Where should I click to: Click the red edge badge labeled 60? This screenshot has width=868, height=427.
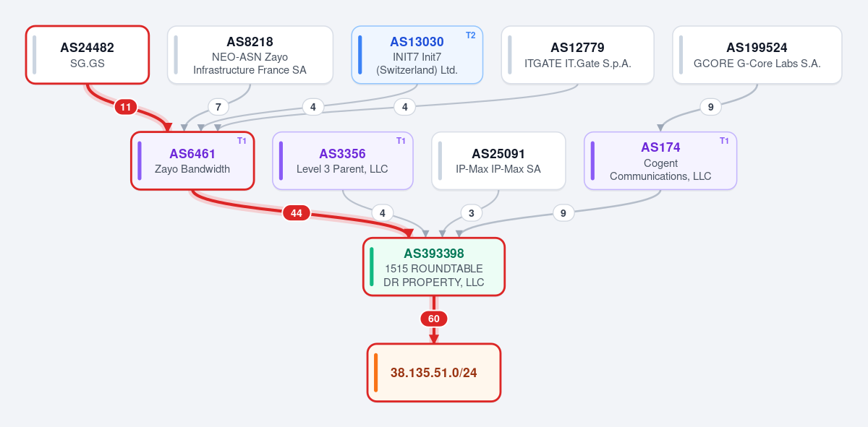[x=434, y=319]
